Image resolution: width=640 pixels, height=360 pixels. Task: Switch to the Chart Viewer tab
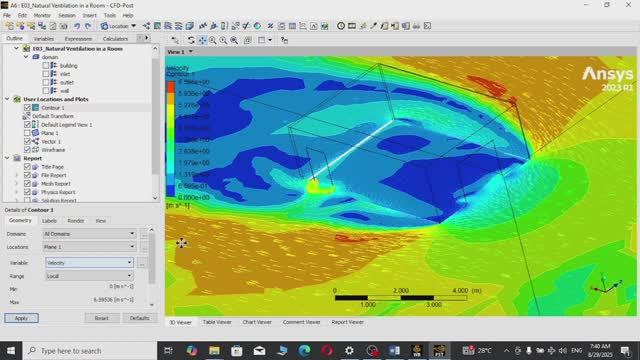click(x=257, y=322)
